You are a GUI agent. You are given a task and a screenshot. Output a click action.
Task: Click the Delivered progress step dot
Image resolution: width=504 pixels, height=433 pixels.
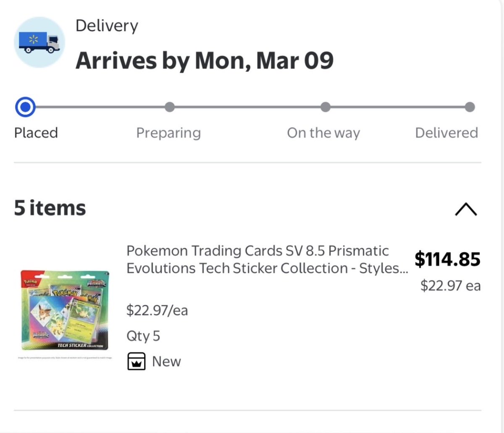tap(470, 107)
